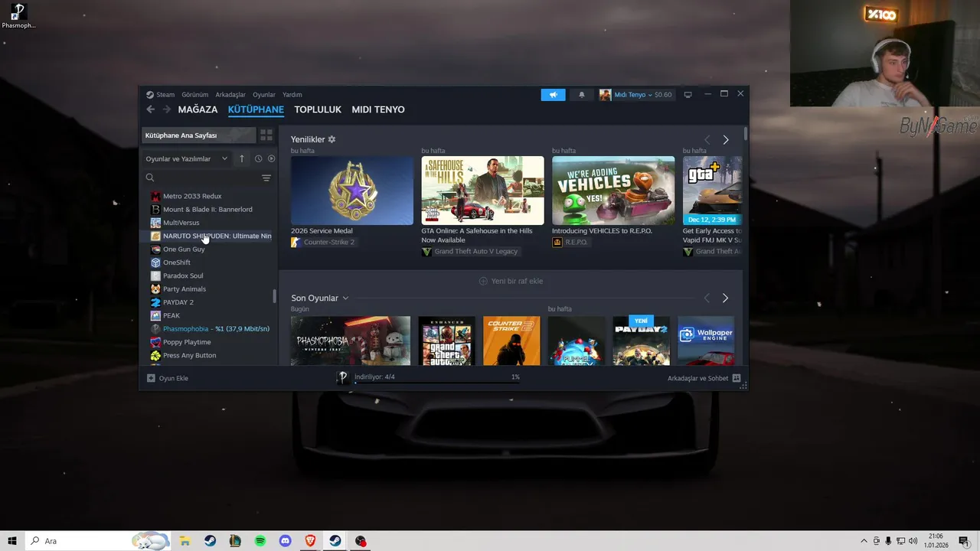Open Discord from the Windows taskbar
Viewport: 980px width, 551px height.
(286, 541)
